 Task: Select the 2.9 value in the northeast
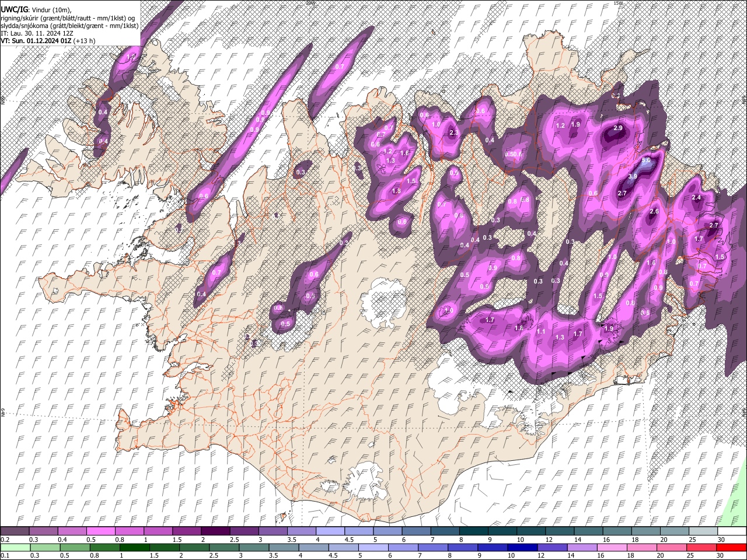click(619, 128)
